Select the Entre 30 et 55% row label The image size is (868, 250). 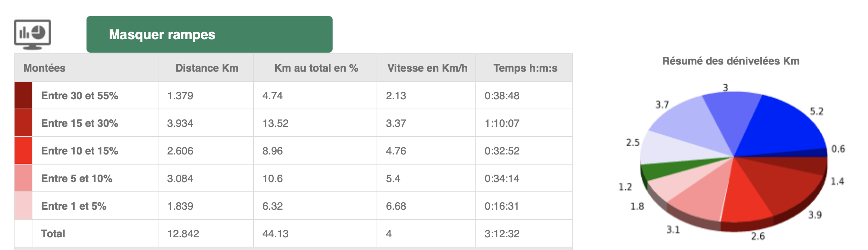[79, 96]
